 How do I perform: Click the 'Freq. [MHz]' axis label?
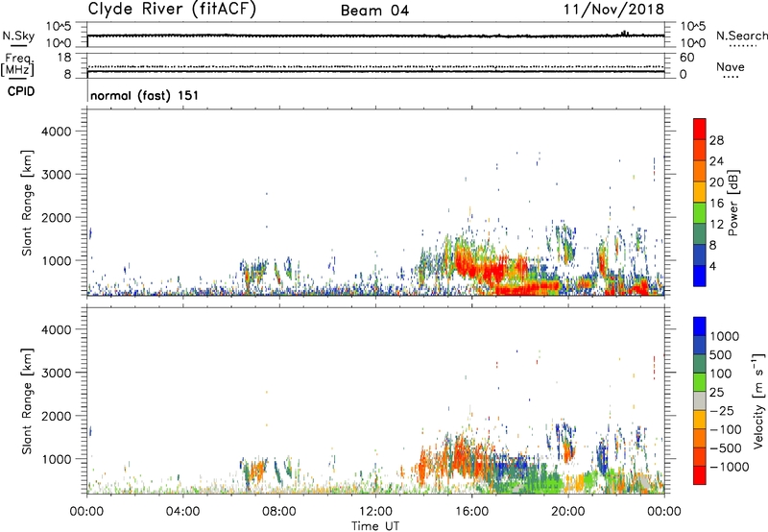[17, 65]
